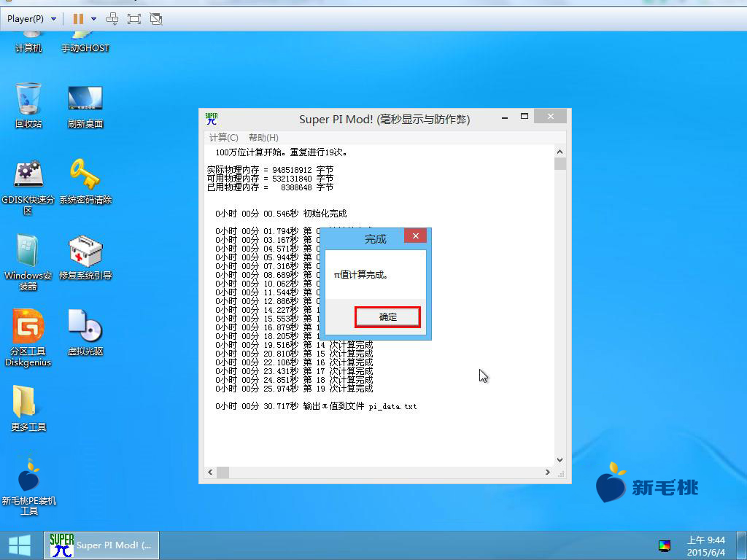747x560 pixels.
Task: Click the horizontal scrollbar thumb
Action: pyautogui.click(x=223, y=472)
